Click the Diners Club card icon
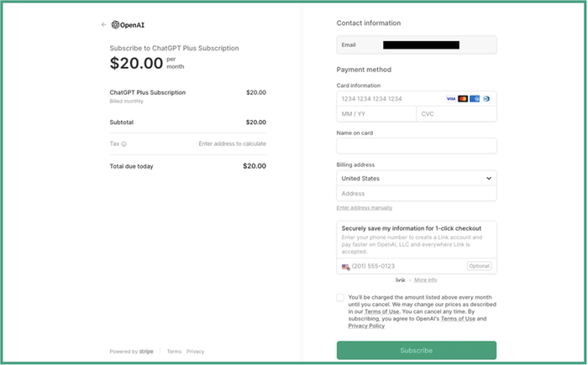This screenshot has height=365, width=588. [486, 99]
